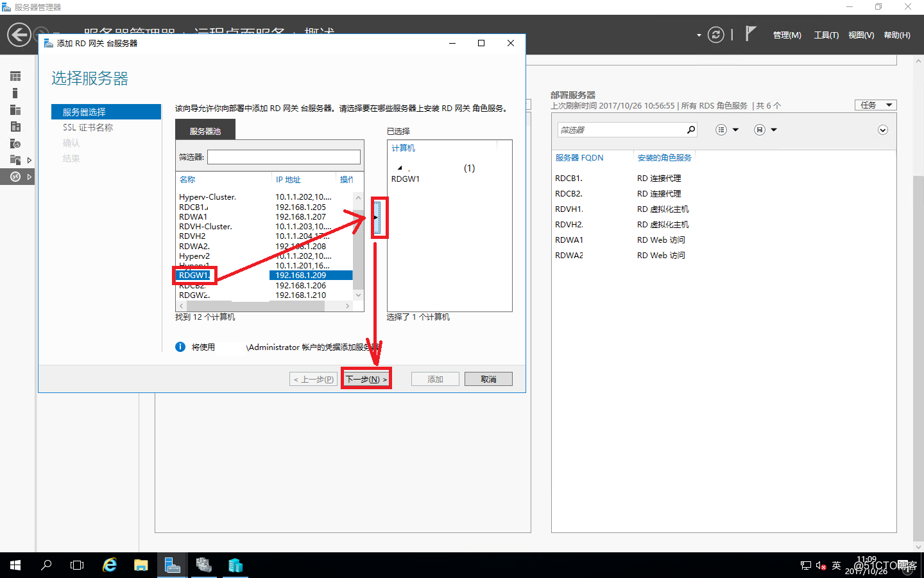Viewport: 924px width, 578px height.
Task: Click the list view options icon in deployment servers
Action: pos(721,130)
